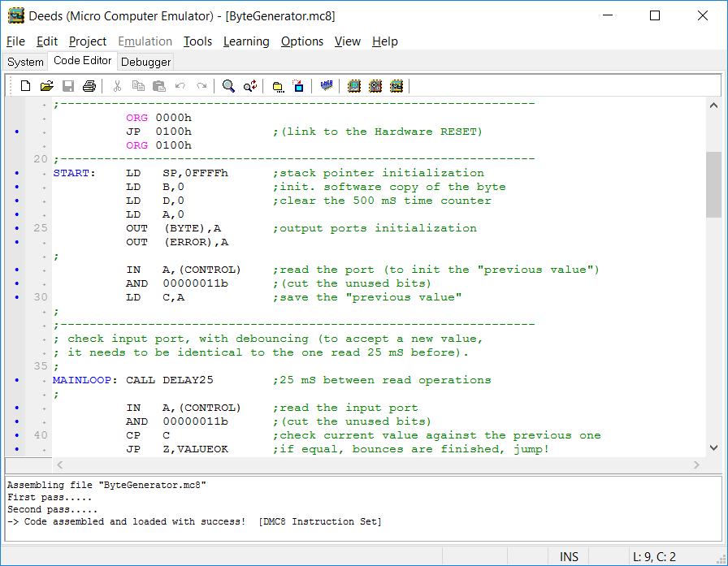The width and height of the screenshot is (728, 566).
Task: Open the Help menu
Action: coord(385,41)
